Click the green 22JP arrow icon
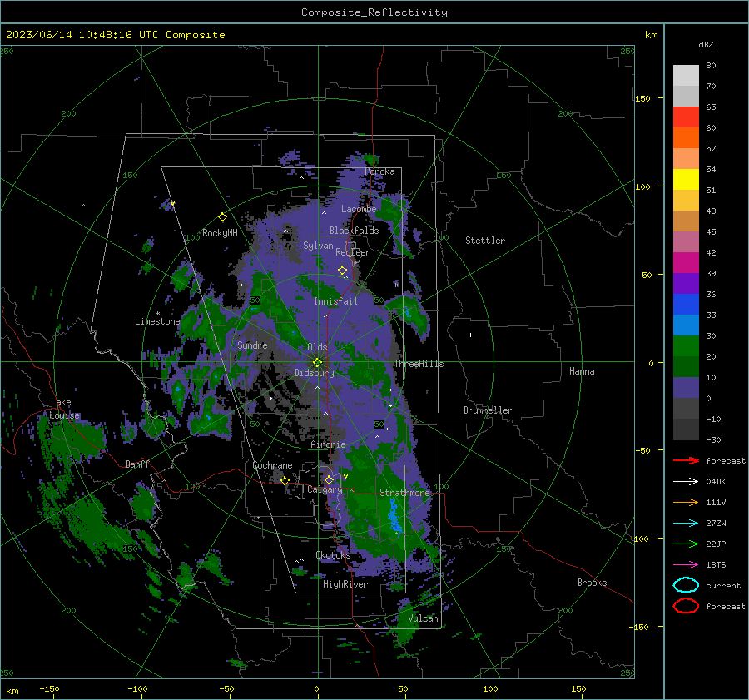The height and width of the screenshot is (700, 749). 686,544
